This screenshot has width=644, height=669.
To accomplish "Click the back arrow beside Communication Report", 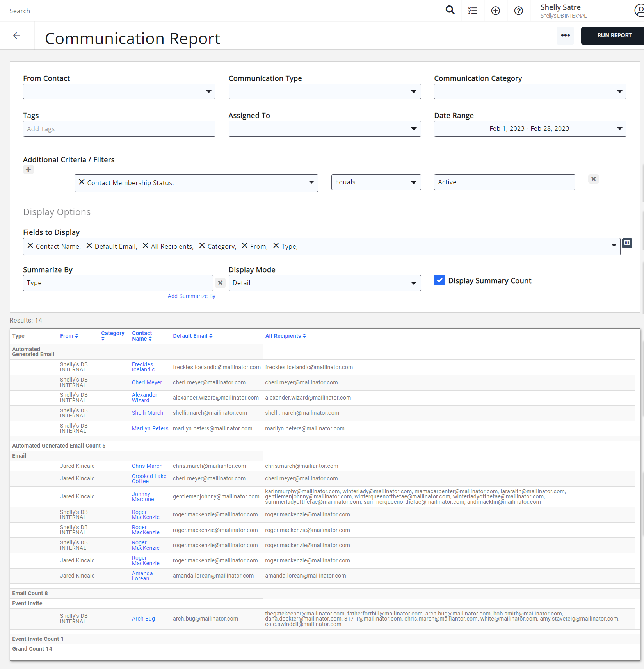I will pos(16,36).
